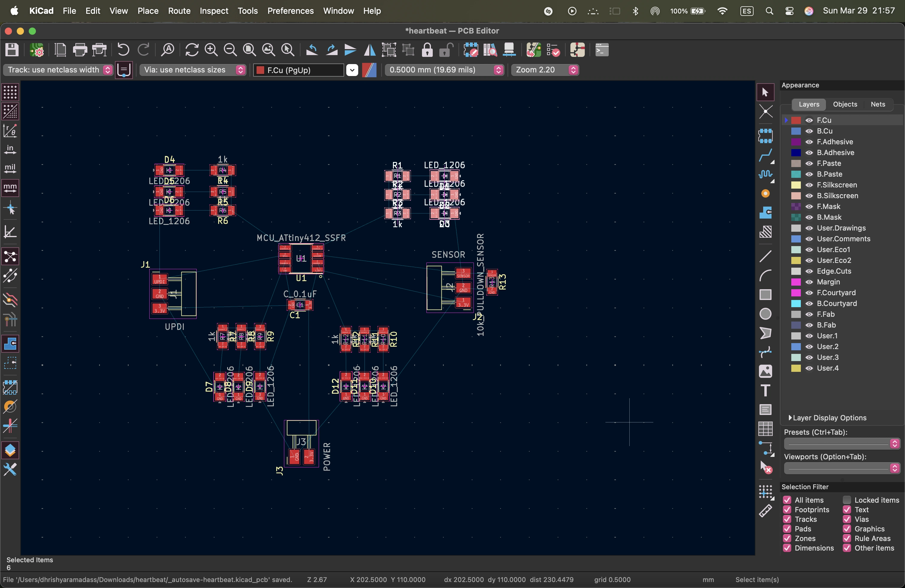Uncheck the Footprints selection filter
The image size is (905, 588).
tap(787, 510)
